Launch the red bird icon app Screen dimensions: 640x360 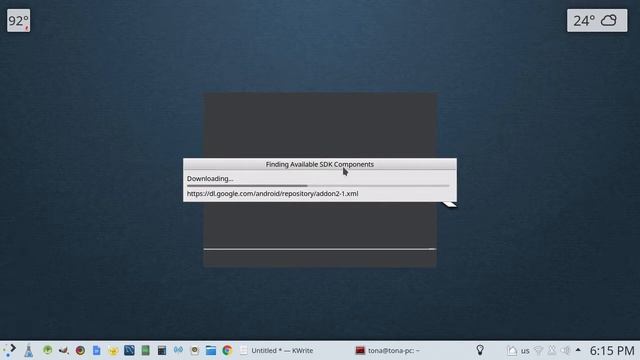pyautogui.click(x=63, y=350)
